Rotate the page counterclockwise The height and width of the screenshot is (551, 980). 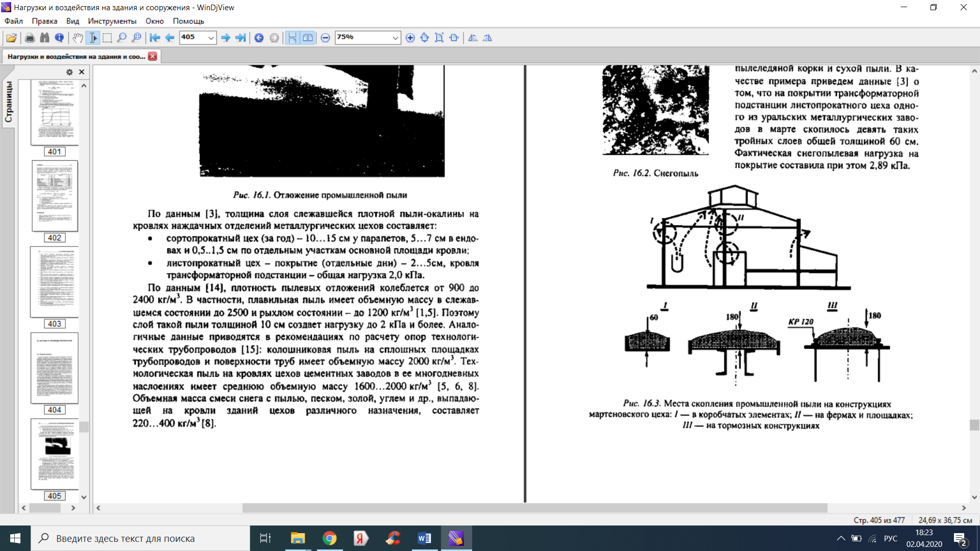click(x=473, y=38)
